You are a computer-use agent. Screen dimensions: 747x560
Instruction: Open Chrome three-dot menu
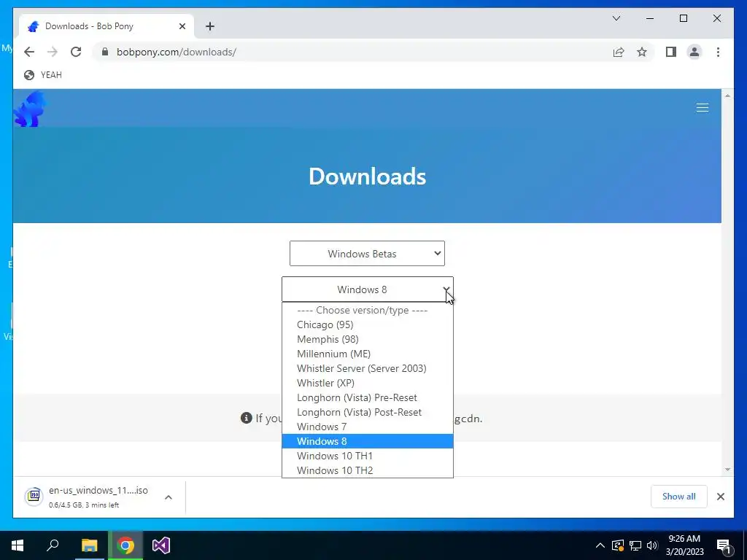click(x=718, y=52)
